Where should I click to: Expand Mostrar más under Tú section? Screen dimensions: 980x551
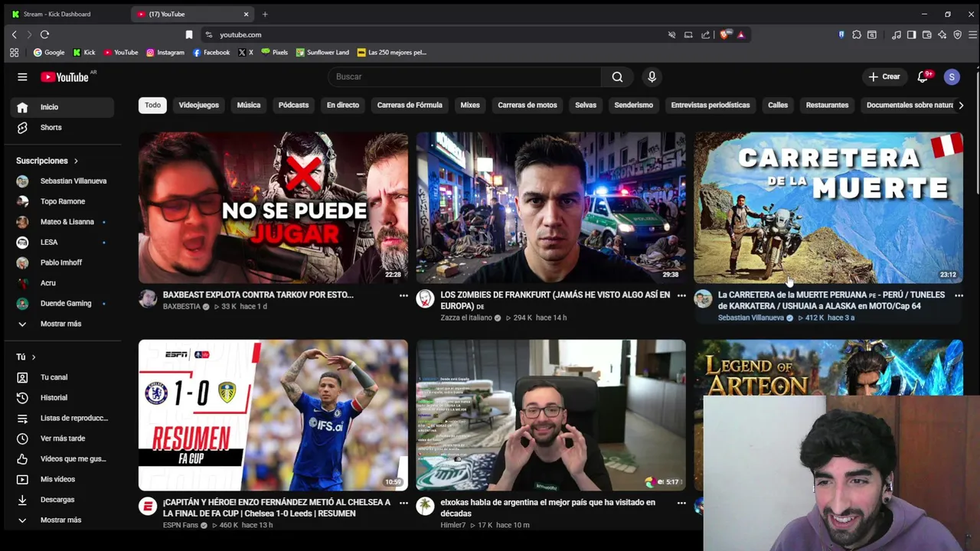tap(61, 520)
